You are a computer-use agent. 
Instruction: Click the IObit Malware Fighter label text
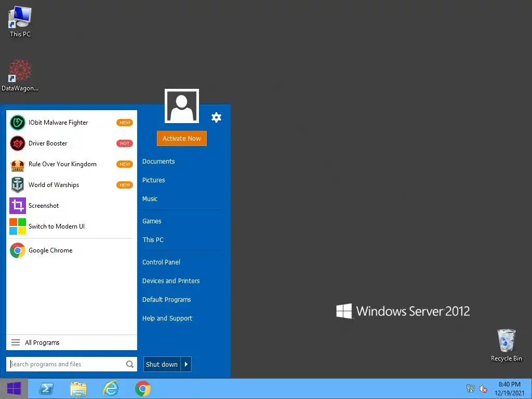[x=58, y=123]
